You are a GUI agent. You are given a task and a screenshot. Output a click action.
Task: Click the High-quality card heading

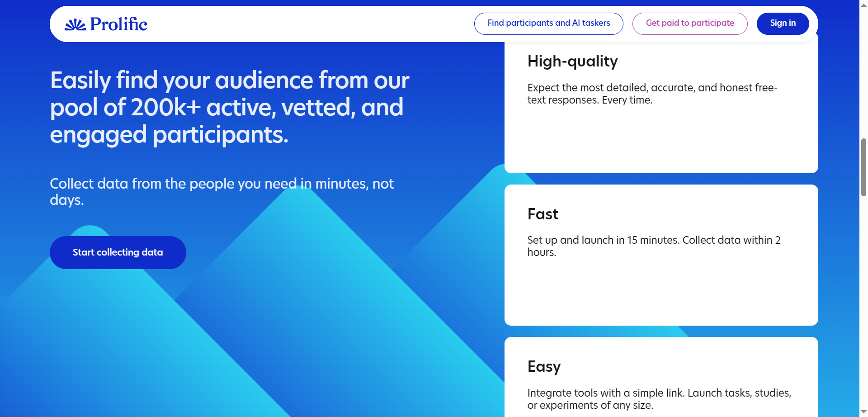tap(572, 62)
